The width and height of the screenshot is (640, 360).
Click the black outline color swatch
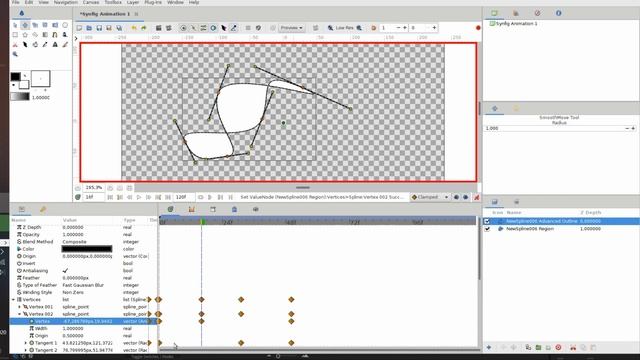[x=16, y=76]
